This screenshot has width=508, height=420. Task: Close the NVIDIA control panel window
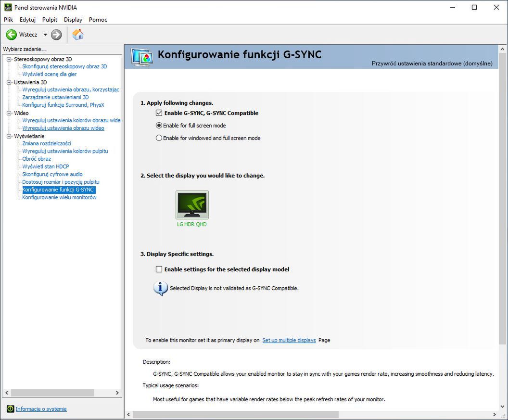tap(496, 7)
